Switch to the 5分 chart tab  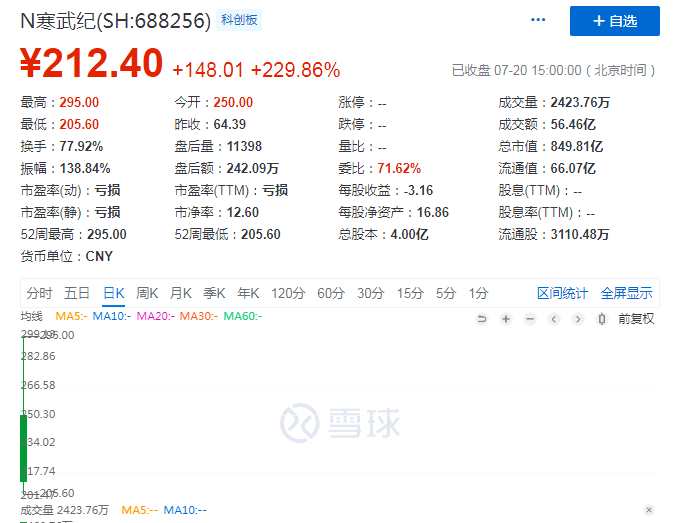446,293
